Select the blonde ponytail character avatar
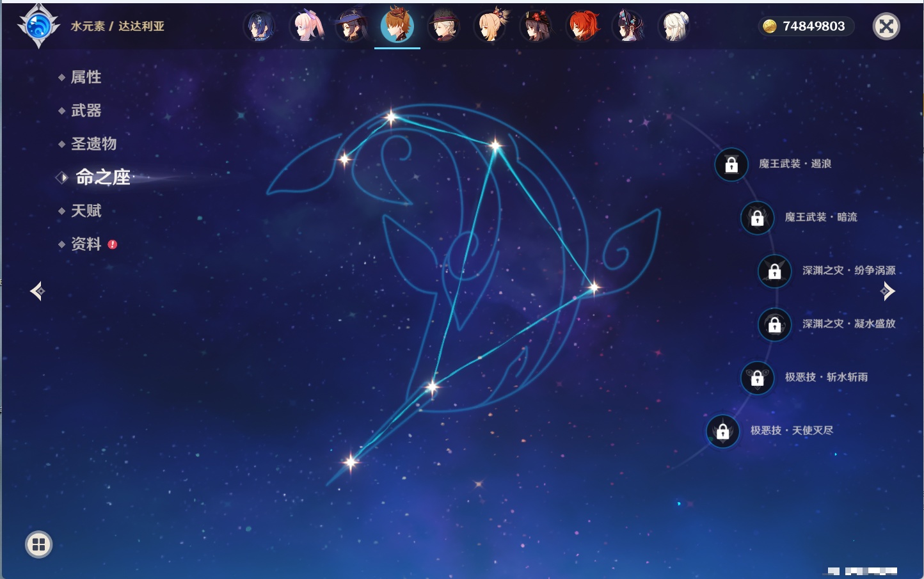Viewport: 924px width, 579px height. click(490, 26)
